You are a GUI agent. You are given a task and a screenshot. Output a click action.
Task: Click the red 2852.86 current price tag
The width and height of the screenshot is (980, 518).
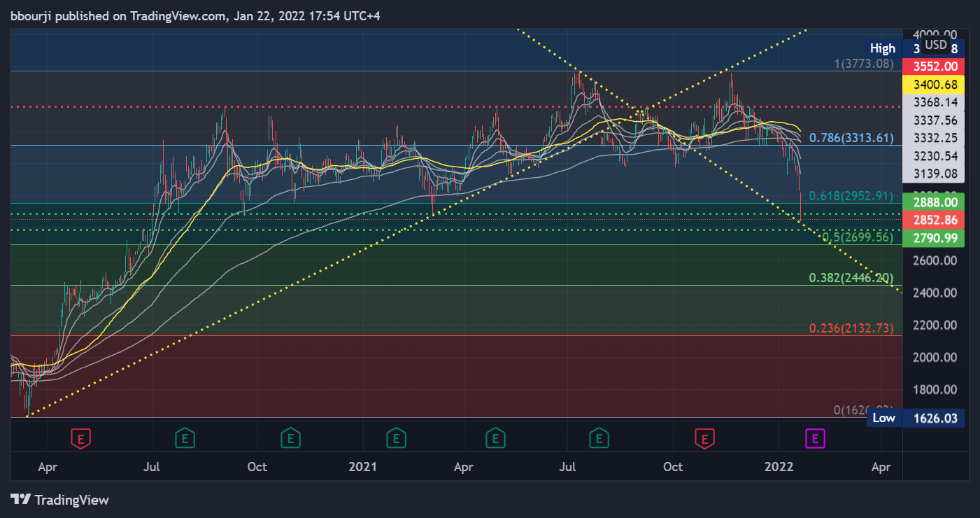click(x=934, y=220)
